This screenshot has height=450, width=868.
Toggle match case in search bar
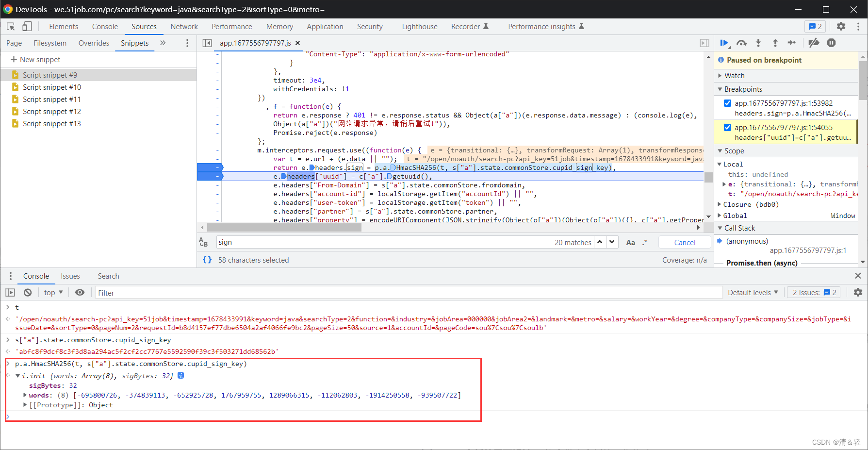tap(630, 242)
